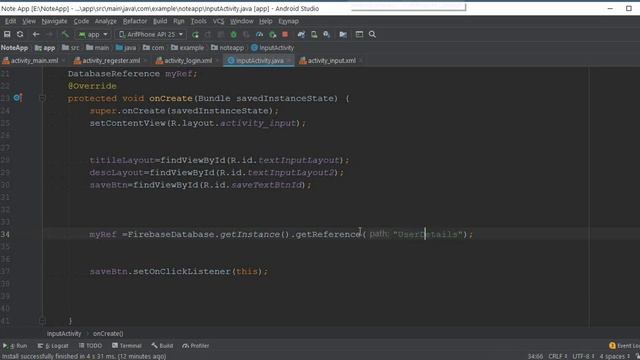
Task: Click the Save All toolbar icon
Action: 7,34
